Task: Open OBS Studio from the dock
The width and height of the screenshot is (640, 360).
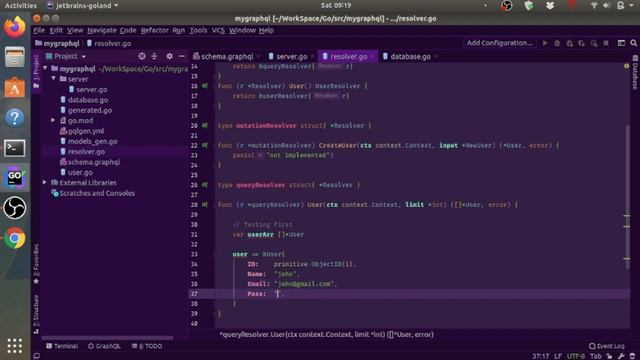Action: tap(15, 208)
